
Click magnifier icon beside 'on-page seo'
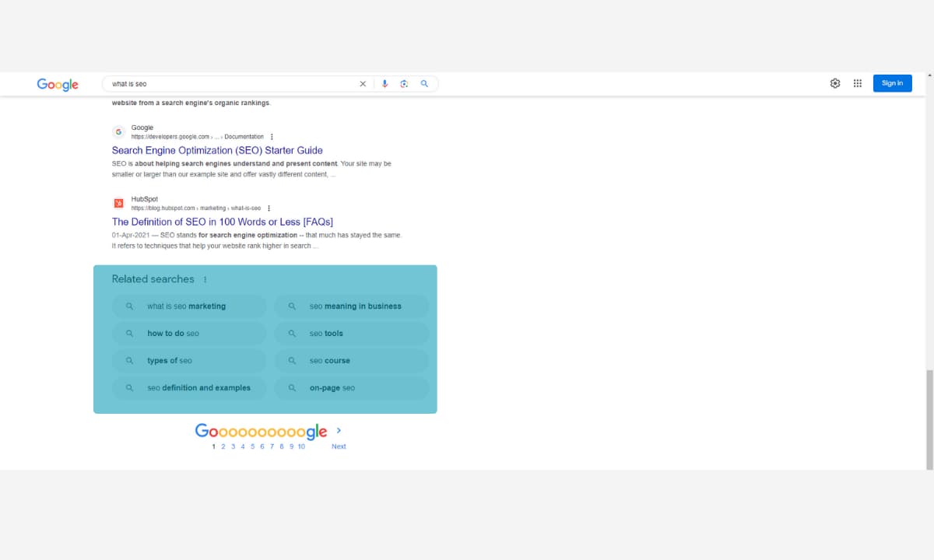click(x=292, y=388)
